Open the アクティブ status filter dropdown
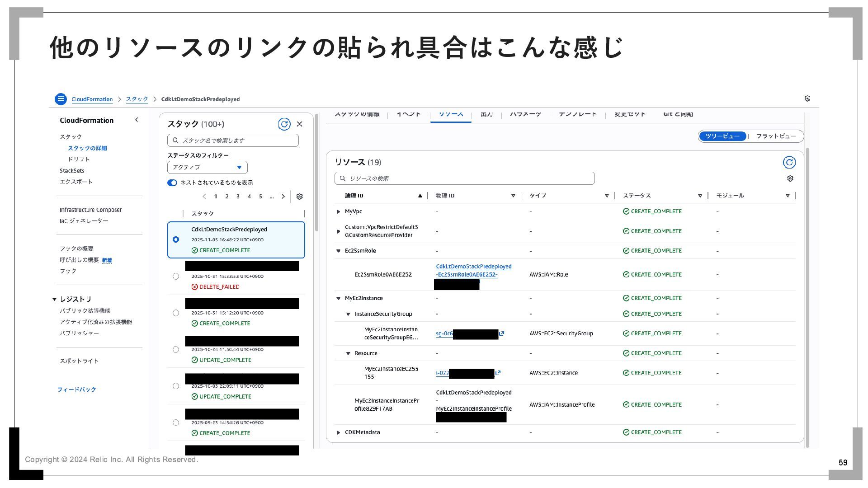 207,167
